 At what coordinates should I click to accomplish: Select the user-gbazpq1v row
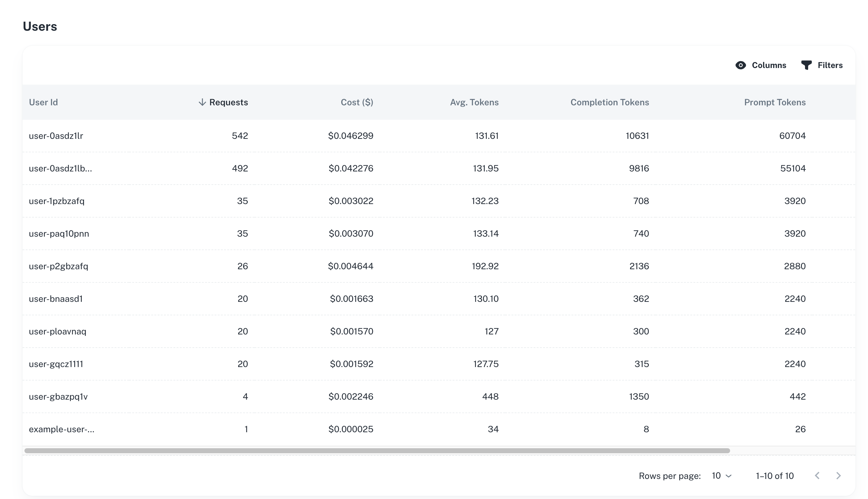click(x=58, y=397)
